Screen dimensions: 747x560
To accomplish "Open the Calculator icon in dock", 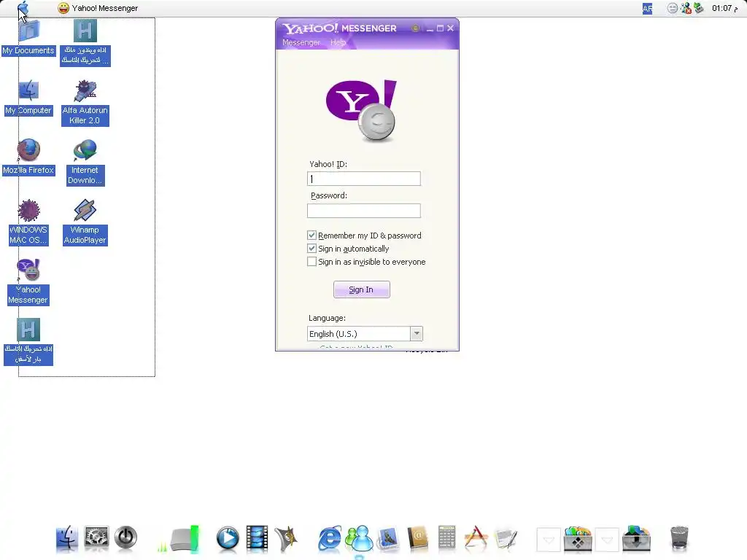I will pos(447,539).
